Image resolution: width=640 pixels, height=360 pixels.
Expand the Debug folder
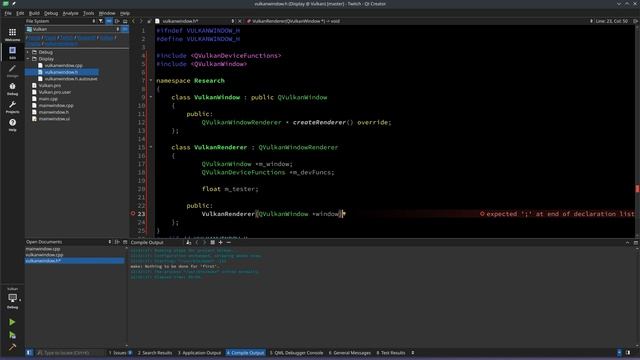[x=28, y=52]
